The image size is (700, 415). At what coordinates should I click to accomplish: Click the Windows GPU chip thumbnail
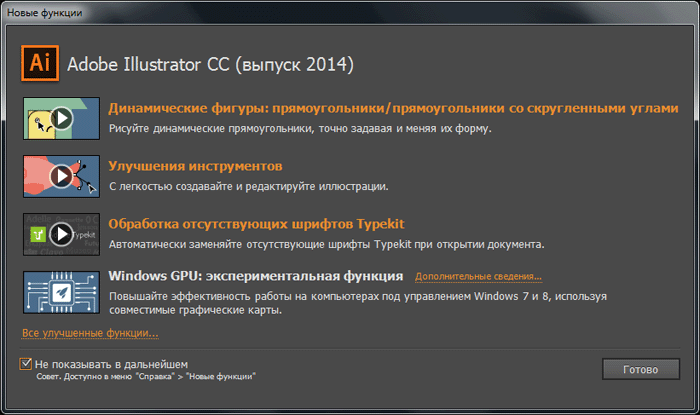pos(62,292)
